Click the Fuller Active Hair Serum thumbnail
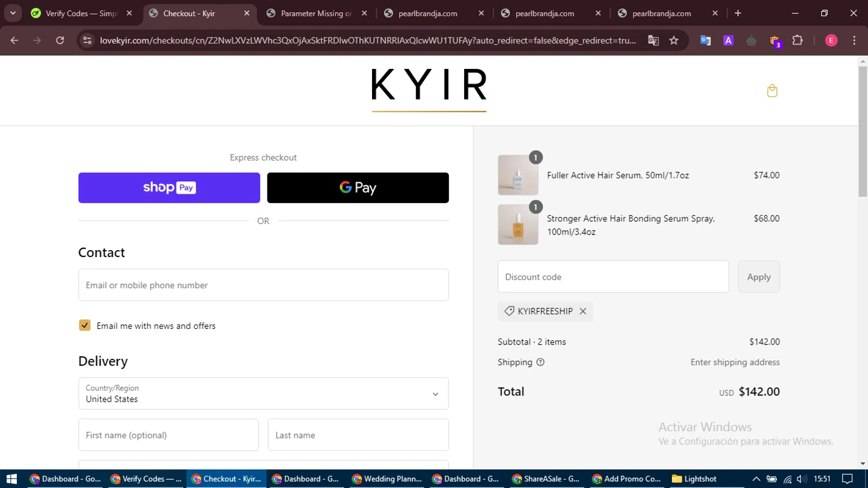This screenshot has height=488, width=868. pyautogui.click(x=518, y=175)
